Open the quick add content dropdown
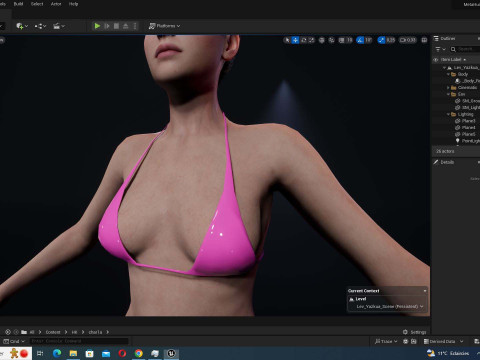The image size is (480, 360). pos(22,26)
